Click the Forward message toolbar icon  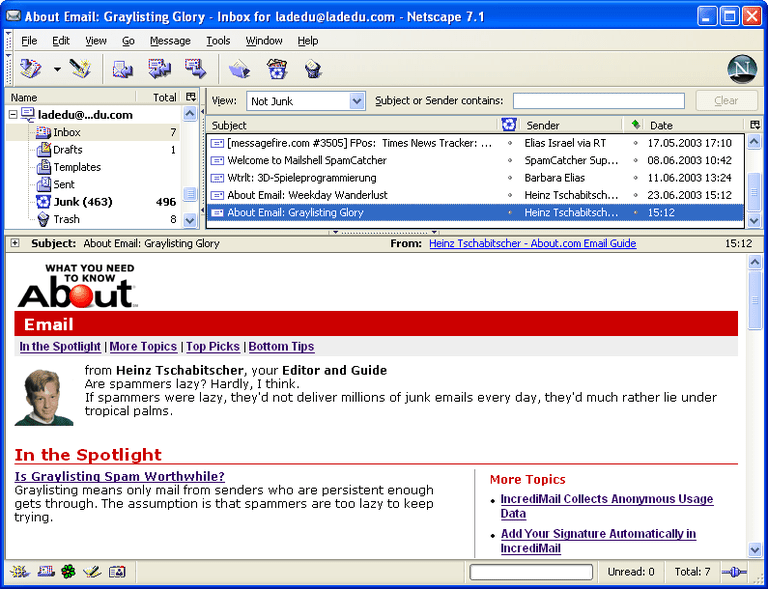click(195, 69)
